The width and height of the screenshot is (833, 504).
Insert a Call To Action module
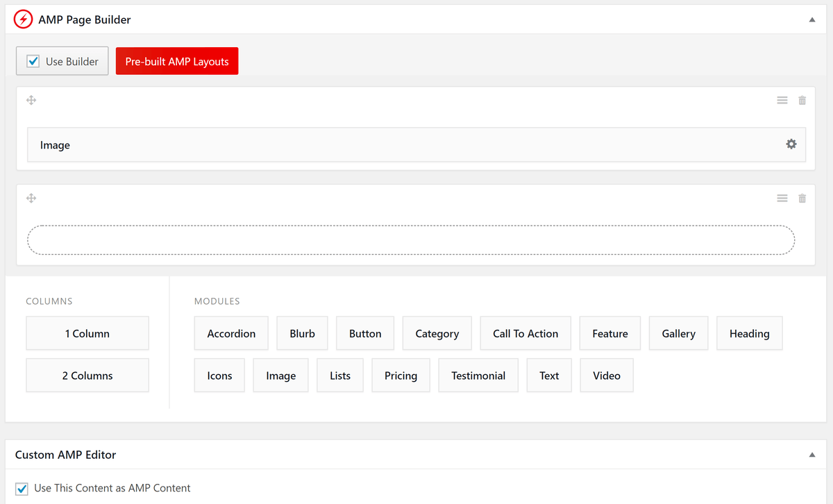[525, 333]
